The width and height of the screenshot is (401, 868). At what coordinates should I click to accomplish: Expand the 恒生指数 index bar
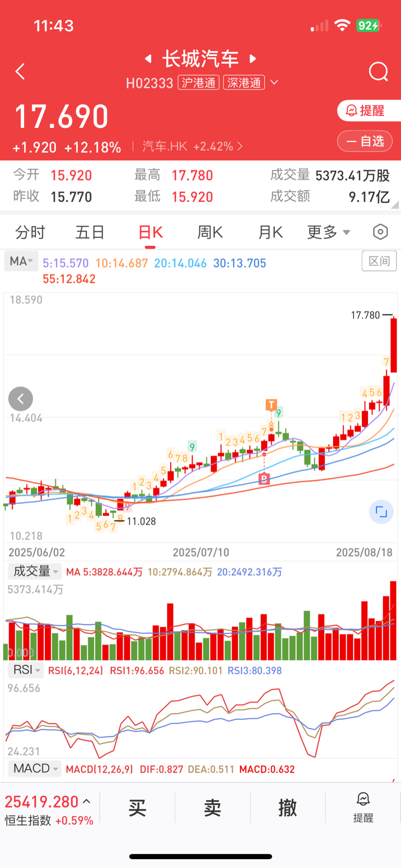pos(49,808)
